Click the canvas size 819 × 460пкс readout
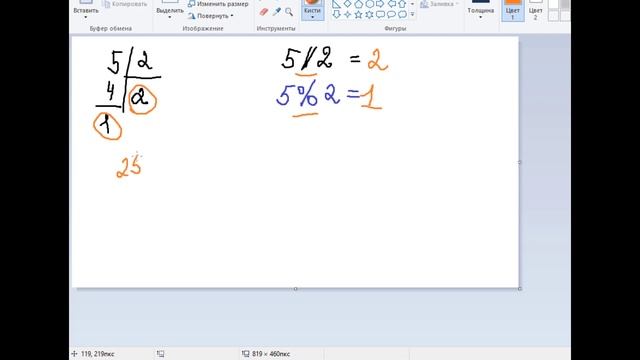The height and width of the screenshot is (360, 640). click(x=271, y=354)
